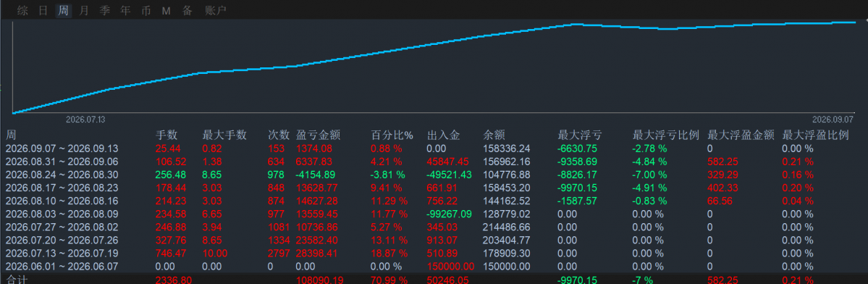Sort by the 最大手数 column header

224,135
